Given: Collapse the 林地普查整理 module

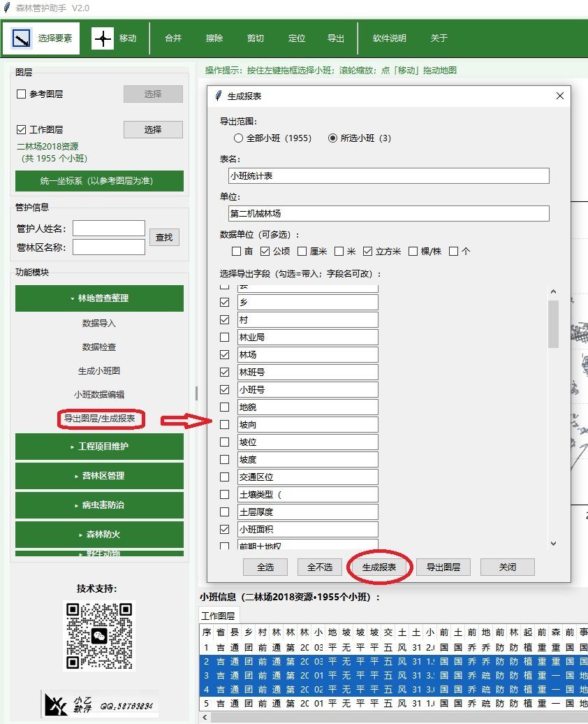Looking at the screenshot, I should 99,298.
